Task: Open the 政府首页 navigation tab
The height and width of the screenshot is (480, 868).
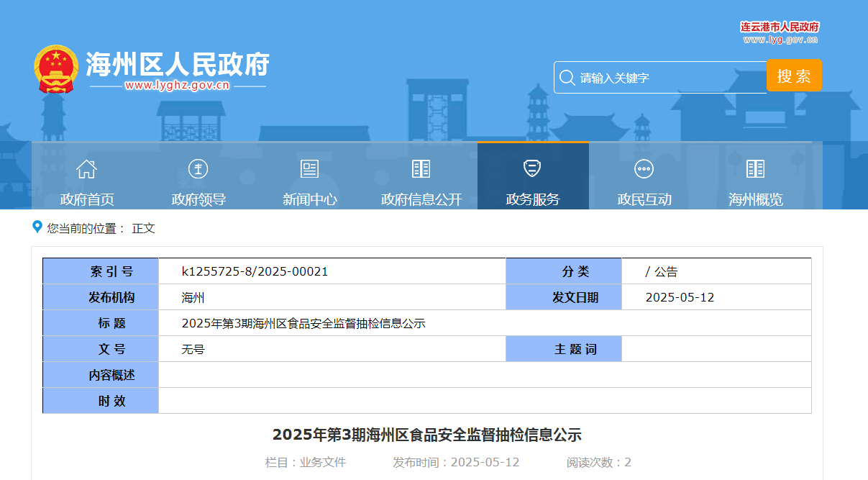Action: [87, 199]
